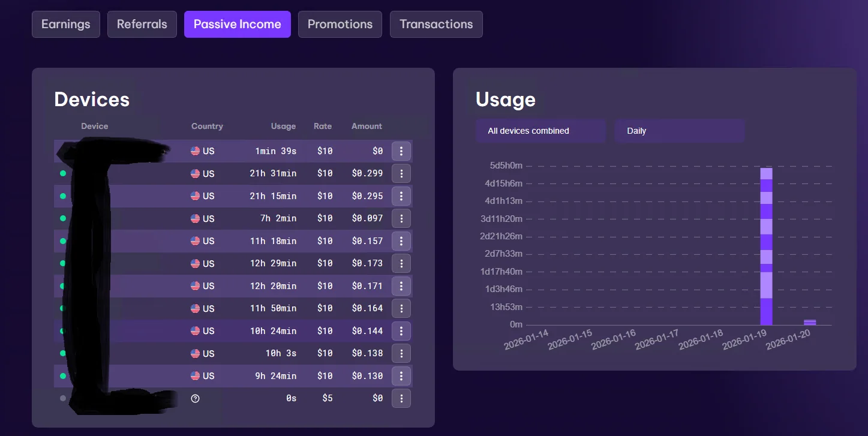The width and height of the screenshot is (868, 436).
Task: Switch to the Earnings tab
Action: (66, 24)
